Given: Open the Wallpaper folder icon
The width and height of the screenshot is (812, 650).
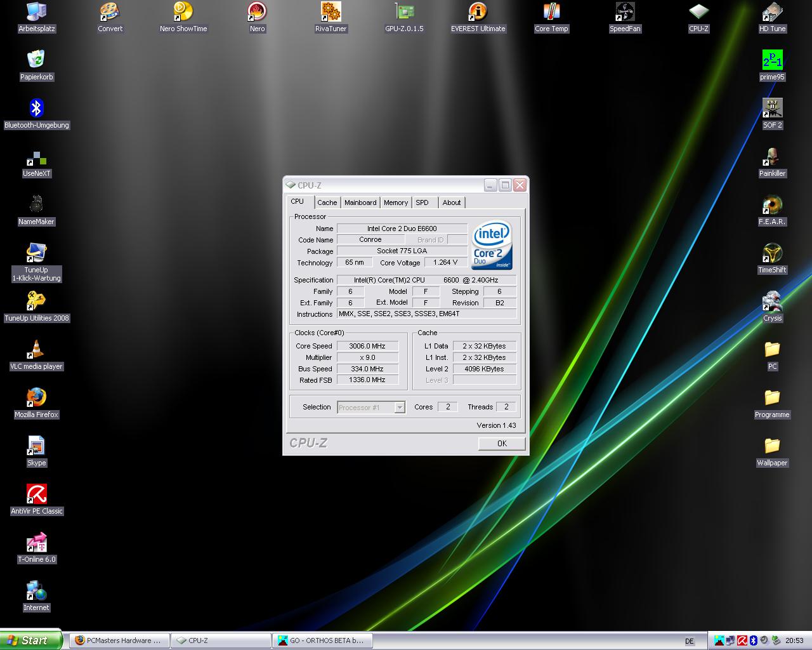Looking at the screenshot, I should (772, 451).
